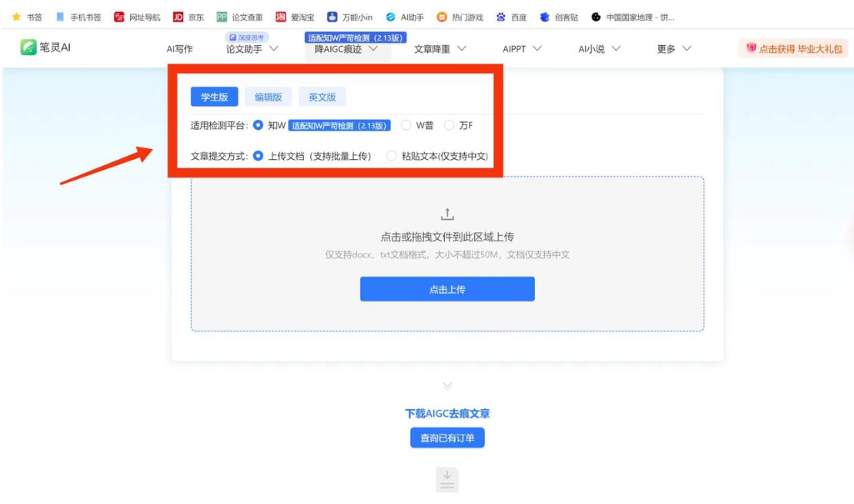
Task: Select W普 detection platform radio
Action: [x=406, y=125]
